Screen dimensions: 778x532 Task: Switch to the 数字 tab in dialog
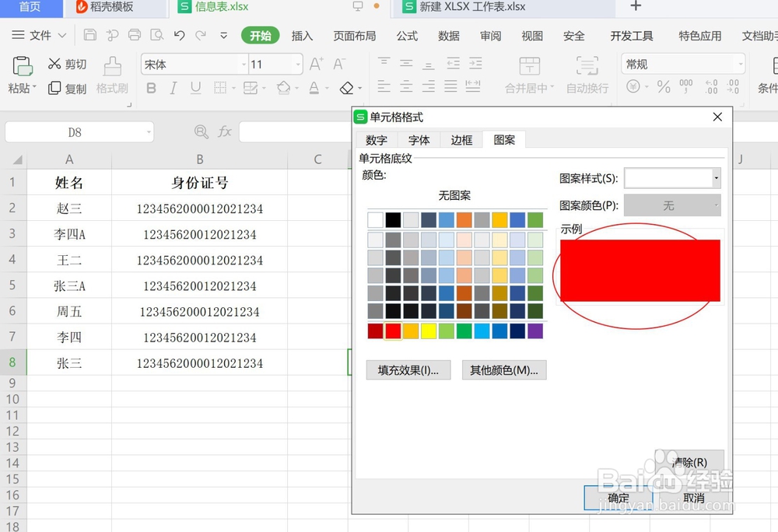(376, 140)
